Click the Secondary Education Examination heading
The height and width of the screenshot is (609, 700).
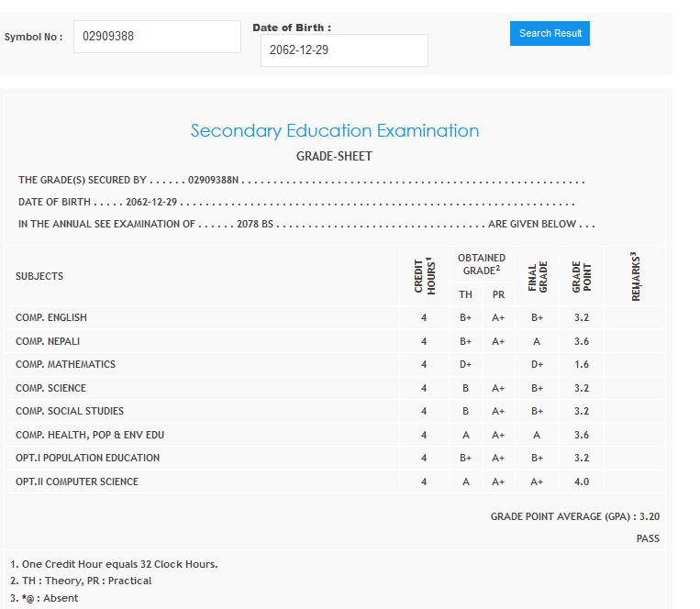pos(334,131)
